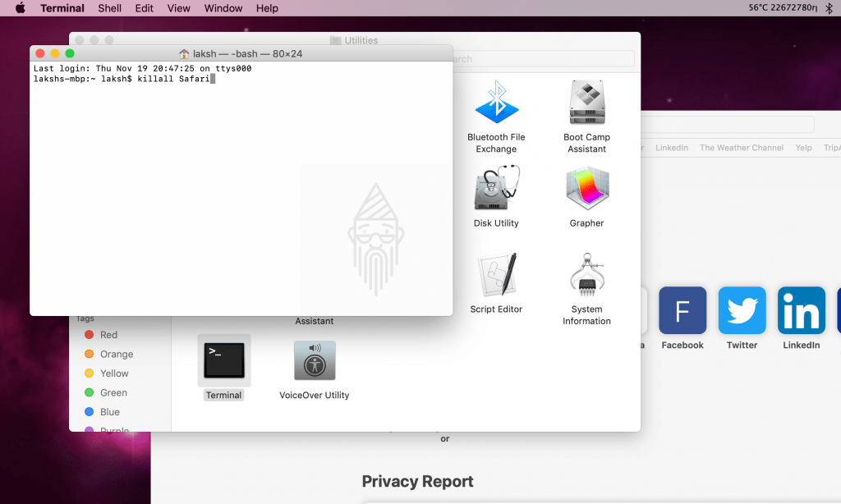Select the VoiceOver Utility icon
This screenshot has width=841, height=504.
click(315, 360)
